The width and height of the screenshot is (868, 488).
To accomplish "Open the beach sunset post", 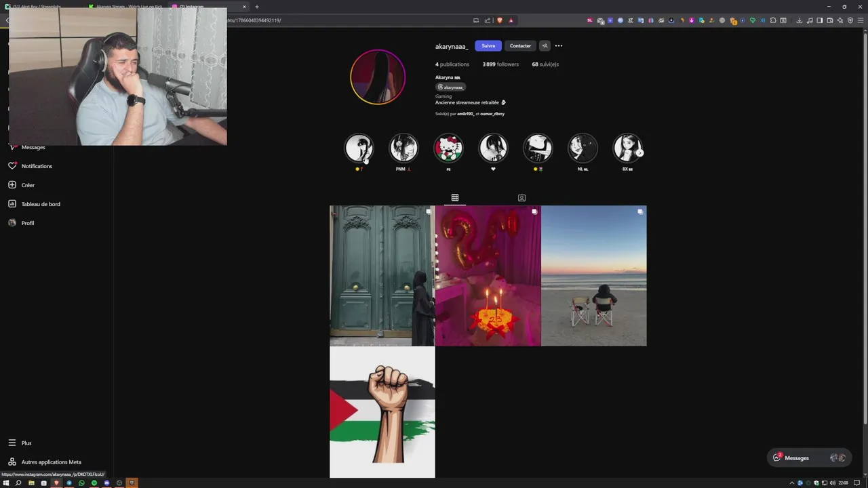I will tap(594, 276).
